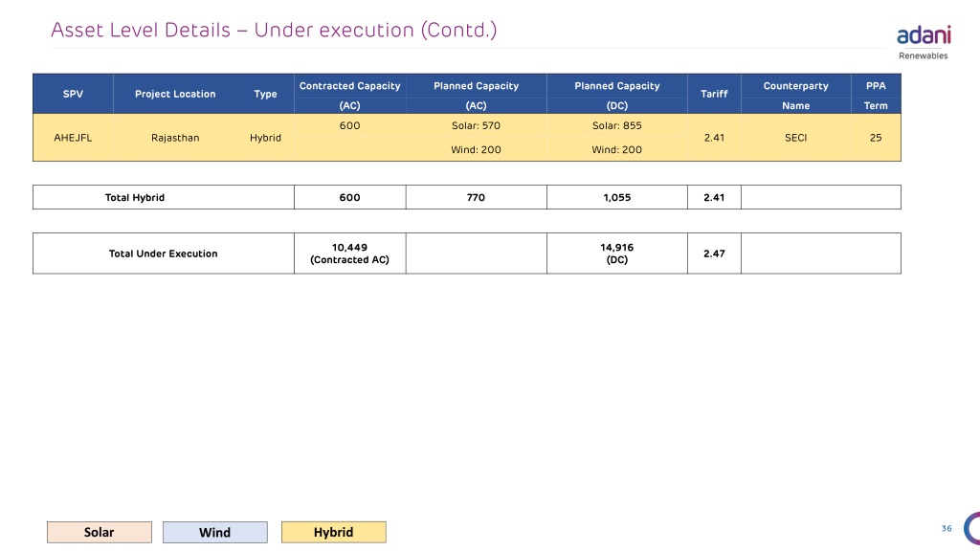Select the AHEJFL cell
The image size is (980, 551).
[73, 138]
